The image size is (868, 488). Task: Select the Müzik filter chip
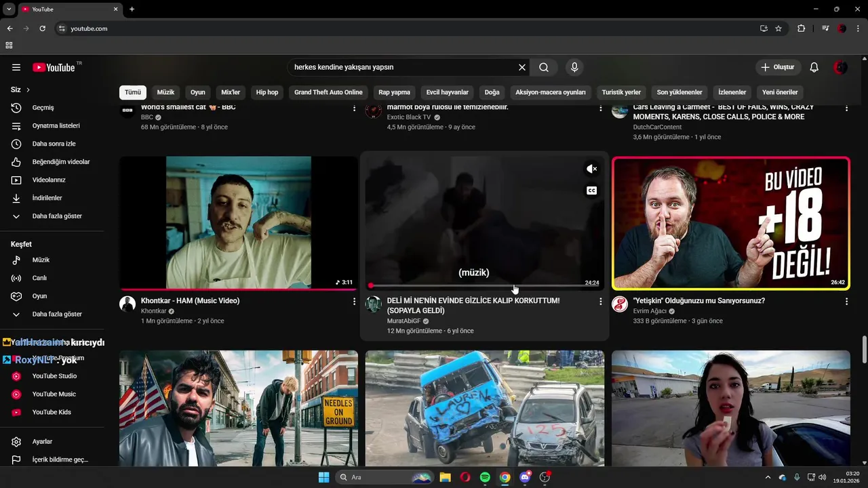165,92
